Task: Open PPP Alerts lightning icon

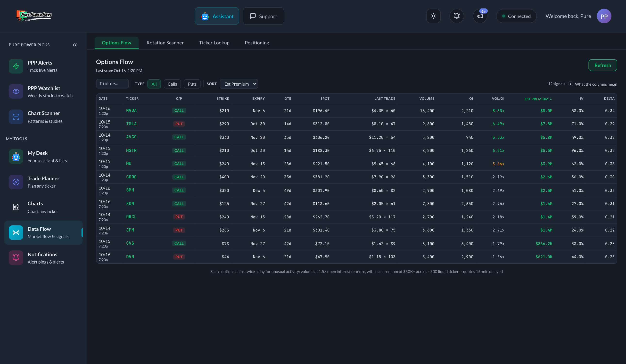Action: click(16, 66)
